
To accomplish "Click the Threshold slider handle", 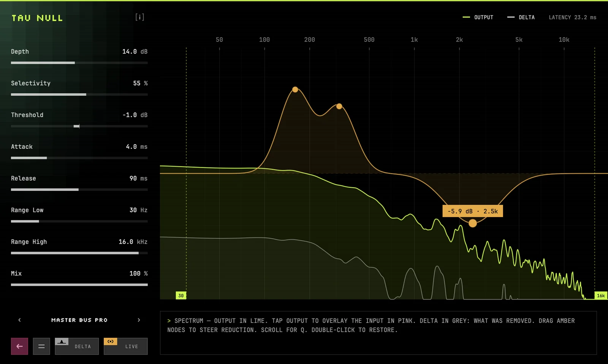I will click(77, 126).
